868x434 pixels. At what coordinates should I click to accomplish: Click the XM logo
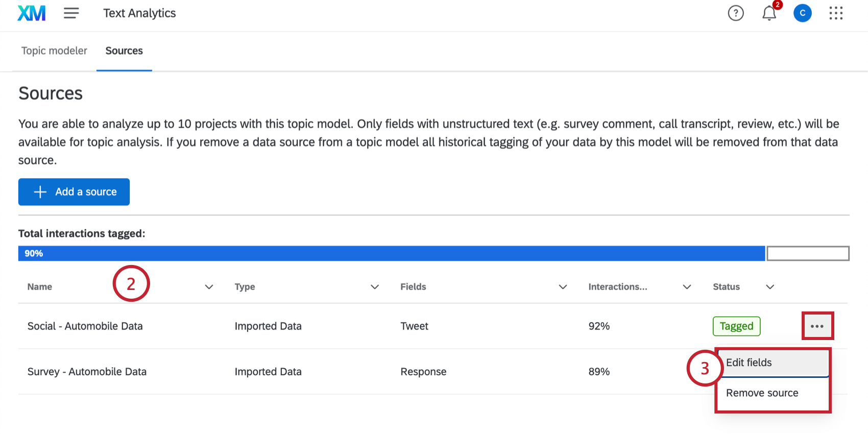pos(31,13)
